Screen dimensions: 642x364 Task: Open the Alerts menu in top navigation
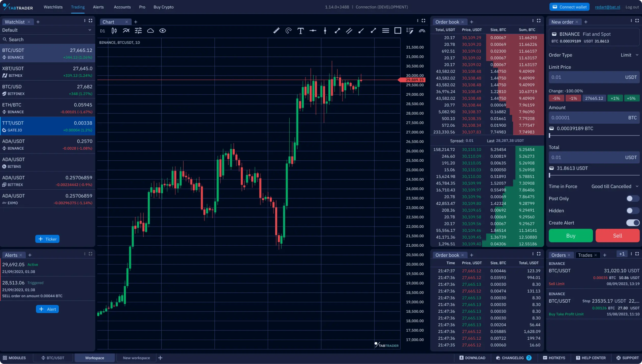click(98, 7)
